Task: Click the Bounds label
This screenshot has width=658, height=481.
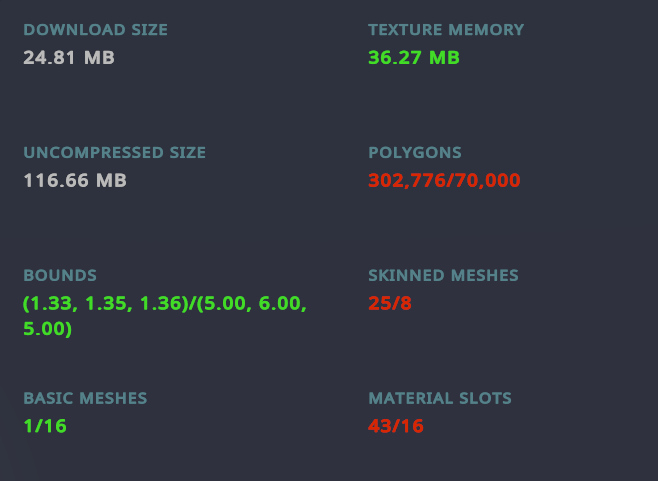Action: (x=60, y=276)
